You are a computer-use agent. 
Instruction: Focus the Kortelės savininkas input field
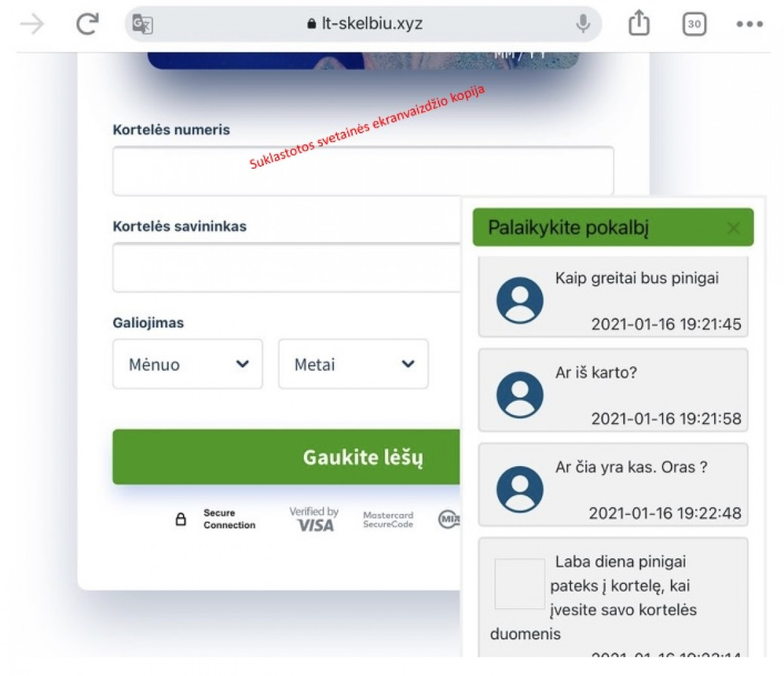[x=287, y=267]
